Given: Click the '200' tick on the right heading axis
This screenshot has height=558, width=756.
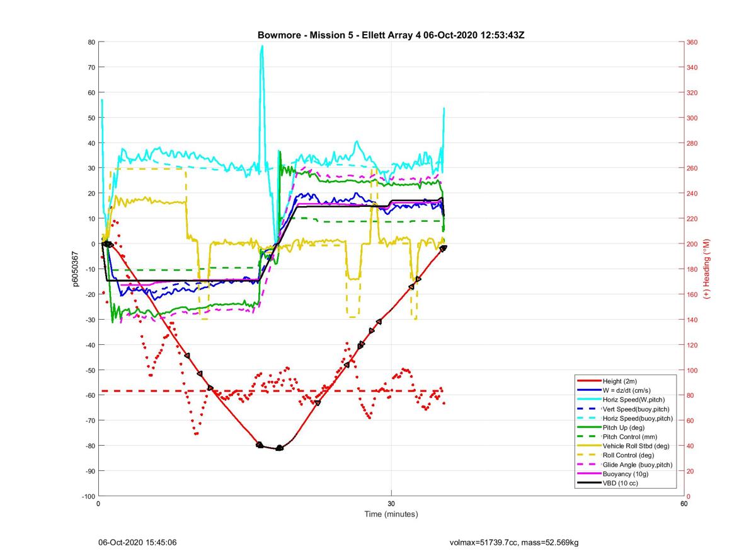Looking at the screenshot, I should pyautogui.click(x=693, y=244).
